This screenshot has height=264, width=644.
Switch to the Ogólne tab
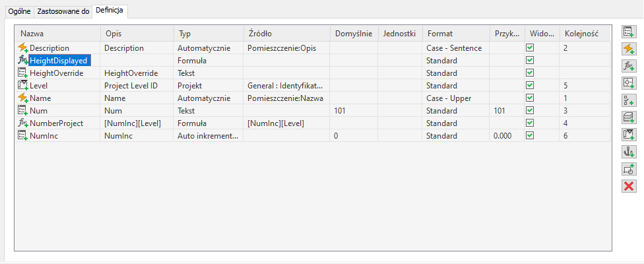click(x=20, y=11)
